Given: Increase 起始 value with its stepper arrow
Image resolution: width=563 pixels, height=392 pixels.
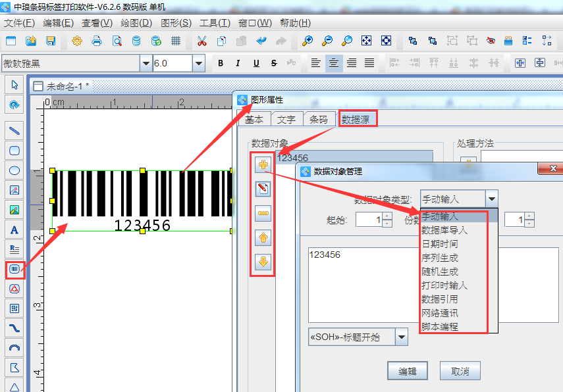Looking at the screenshot, I should pos(387,216).
